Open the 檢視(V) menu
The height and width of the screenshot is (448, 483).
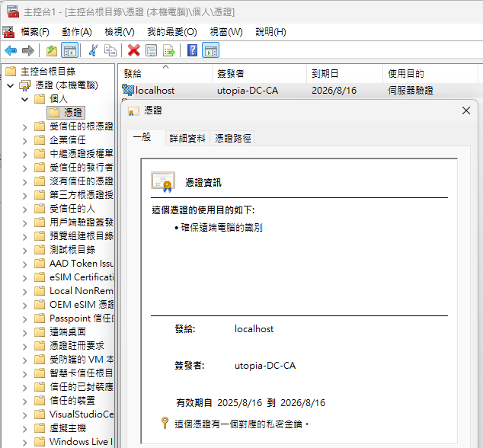pos(119,31)
